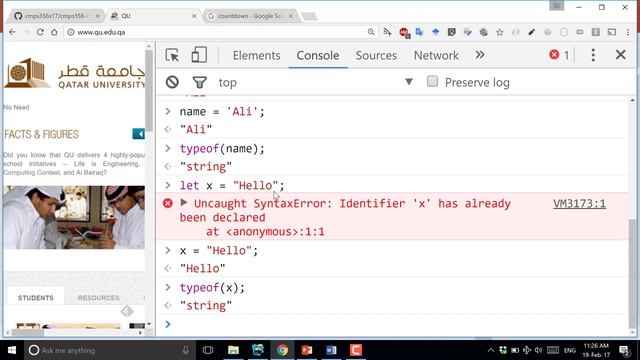Select the RESOURCES tab on the webpage

point(98,298)
